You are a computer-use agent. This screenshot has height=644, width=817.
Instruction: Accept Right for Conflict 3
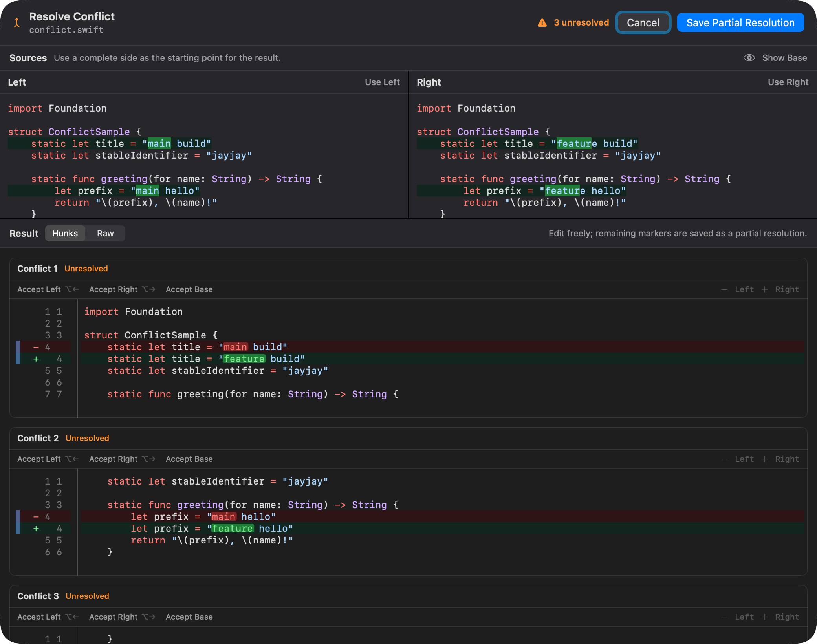pyautogui.click(x=122, y=617)
